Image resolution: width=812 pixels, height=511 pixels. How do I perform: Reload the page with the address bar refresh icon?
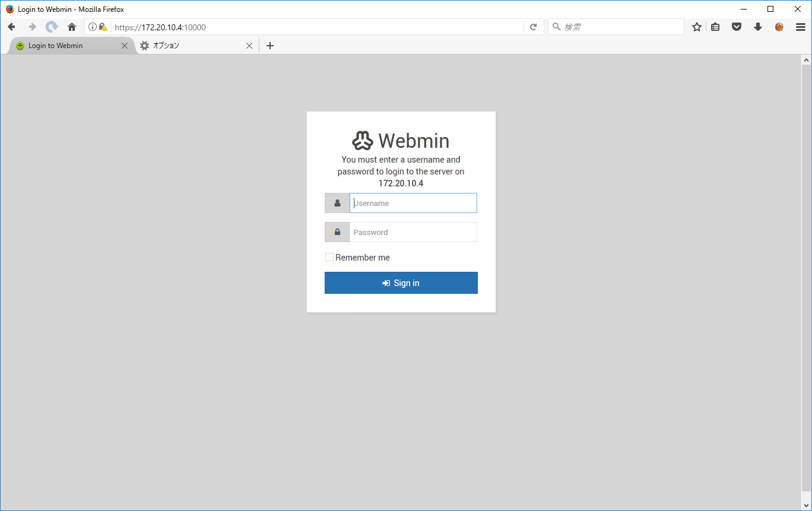click(x=533, y=27)
